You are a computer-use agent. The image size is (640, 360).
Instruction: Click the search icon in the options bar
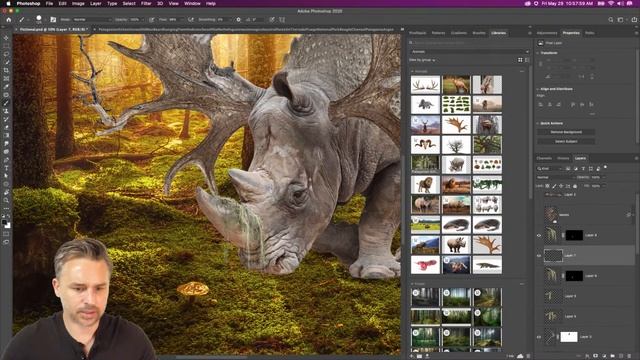[x=611, y=20]
